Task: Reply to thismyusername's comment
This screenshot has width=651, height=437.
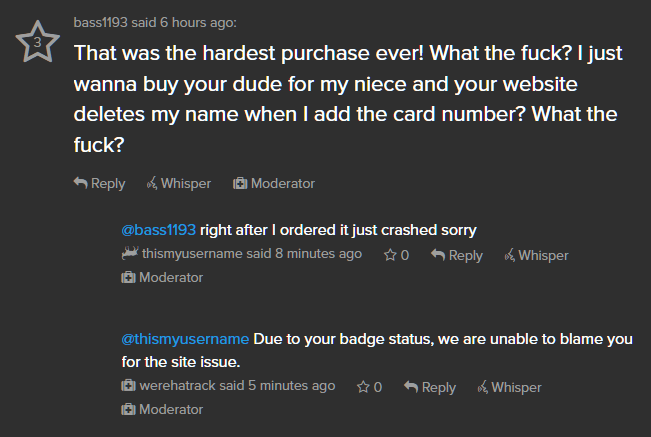Action: click(457, 255)
